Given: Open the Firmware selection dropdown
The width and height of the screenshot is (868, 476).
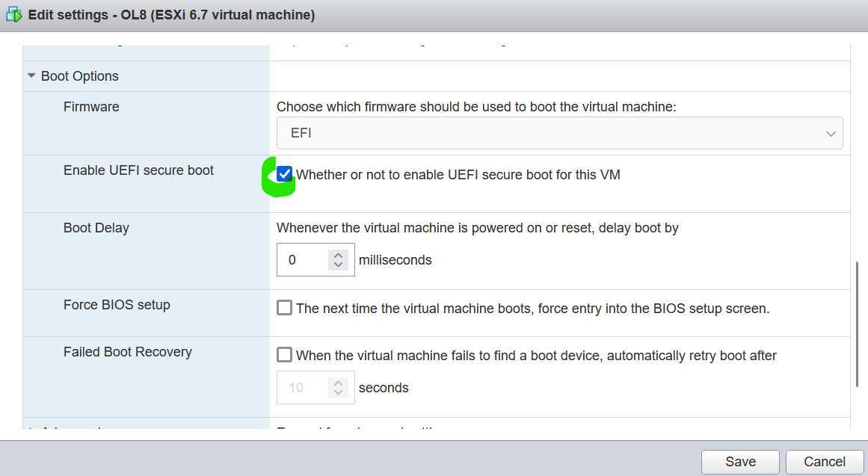Looking at the screenshot, I should [x=559, y=132].
